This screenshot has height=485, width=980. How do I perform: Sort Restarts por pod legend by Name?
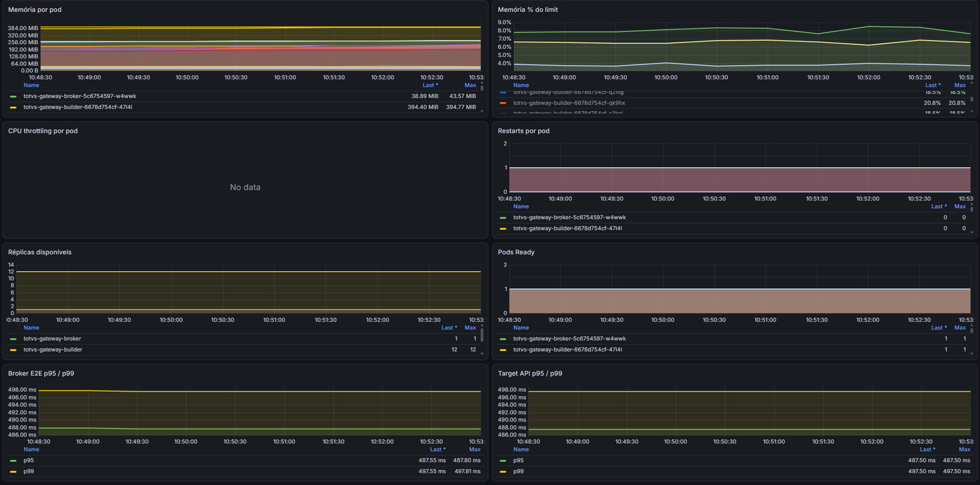(x=521, y=206)
